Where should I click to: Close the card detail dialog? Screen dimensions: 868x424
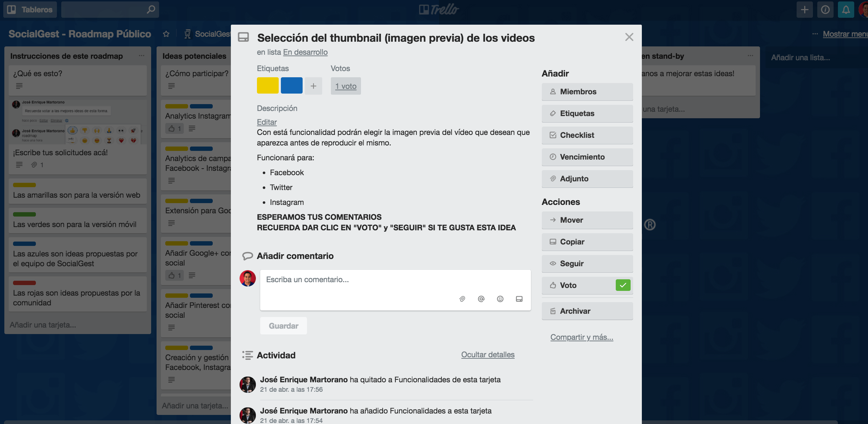click(x=629, y=37)
